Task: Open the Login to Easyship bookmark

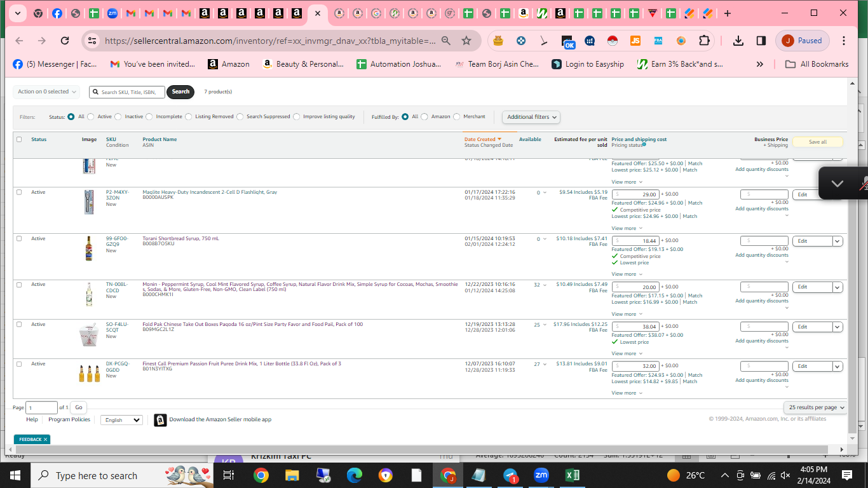Action: [588, 64]
